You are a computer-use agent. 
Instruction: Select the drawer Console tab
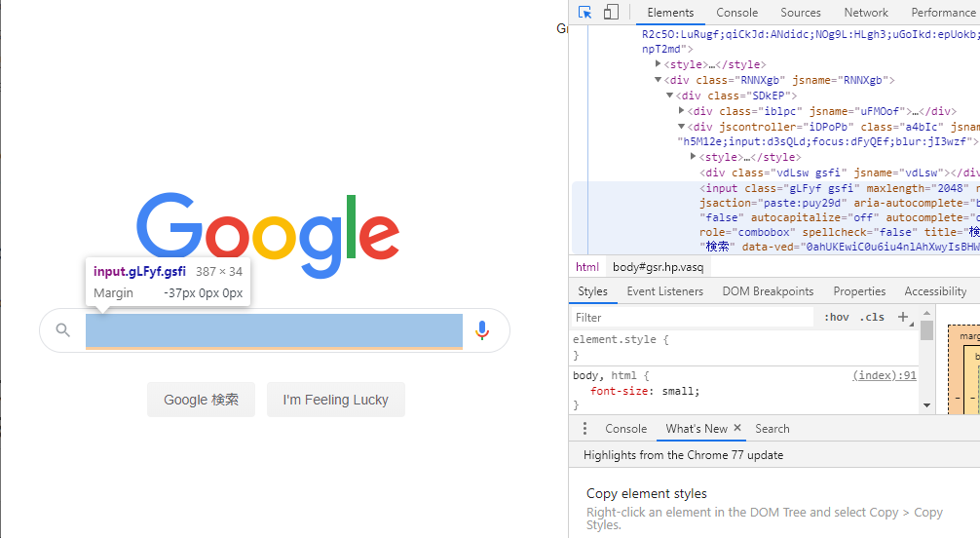[625, 429]
